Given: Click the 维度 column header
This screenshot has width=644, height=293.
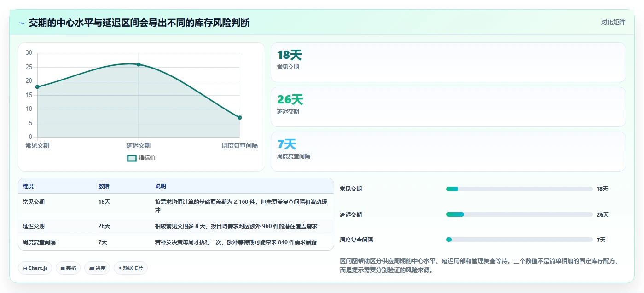Looking at the screenshot, I should [x=28, y=186].
